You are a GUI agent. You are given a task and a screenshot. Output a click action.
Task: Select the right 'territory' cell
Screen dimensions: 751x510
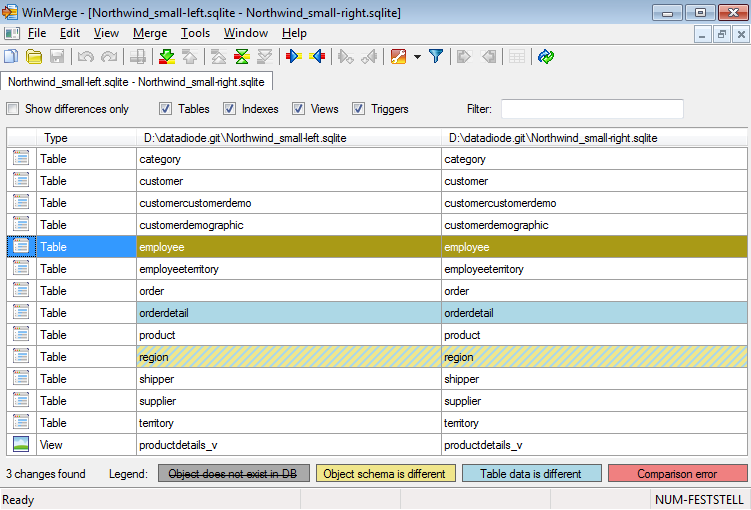coord(594,423)
